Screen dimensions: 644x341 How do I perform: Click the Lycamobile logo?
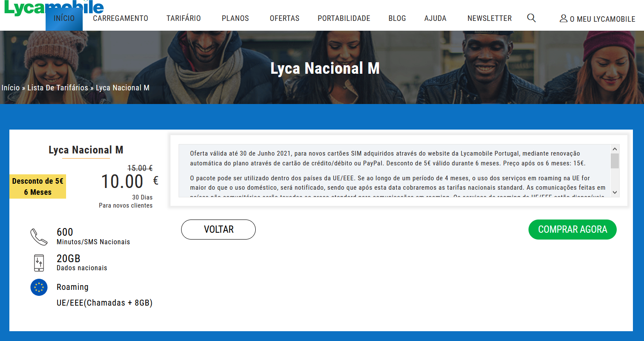click(54, 8)
